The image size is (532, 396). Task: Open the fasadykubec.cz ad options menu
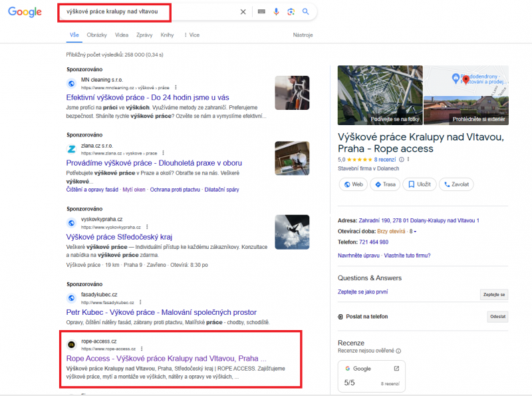click(140, 302)
